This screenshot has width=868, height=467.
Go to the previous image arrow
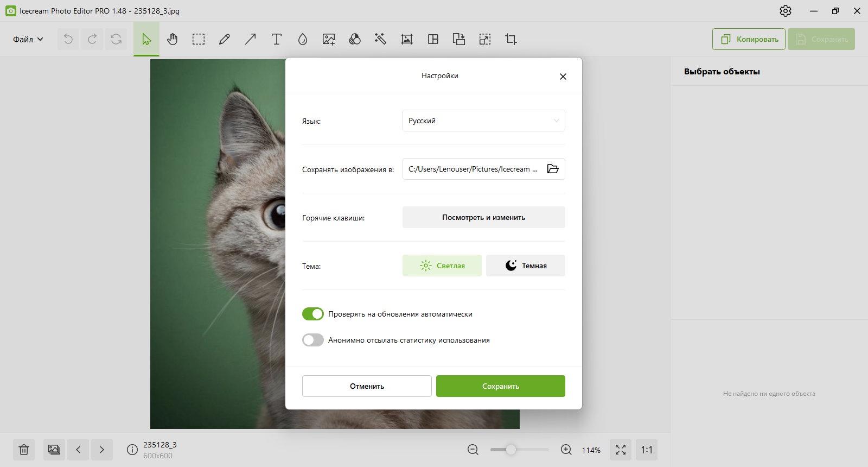78,450
